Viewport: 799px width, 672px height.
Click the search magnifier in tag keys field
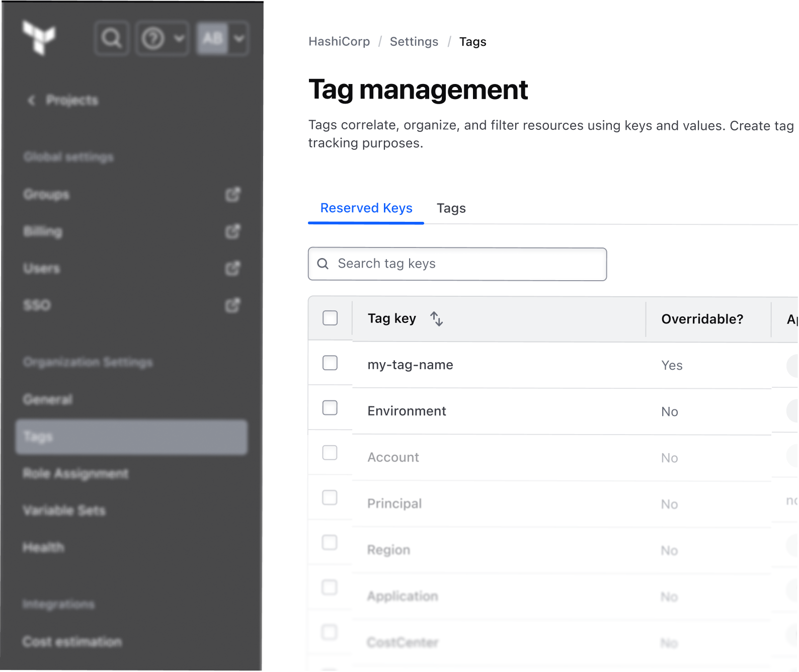[x=323, y=264]
